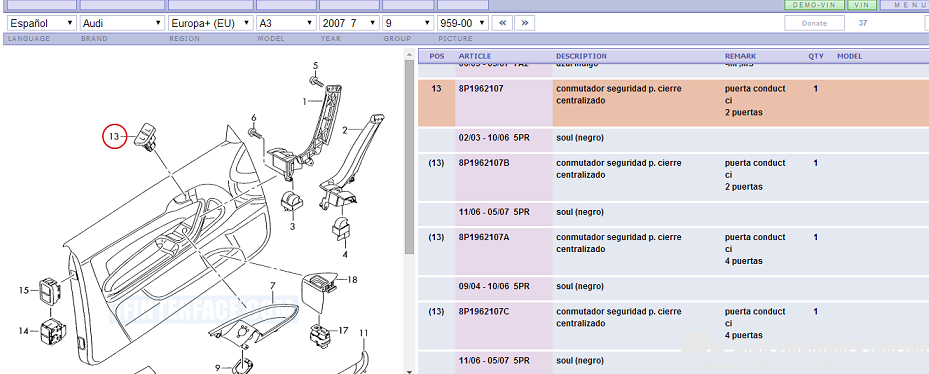Select article 8P1962107B

coord(483,163)
